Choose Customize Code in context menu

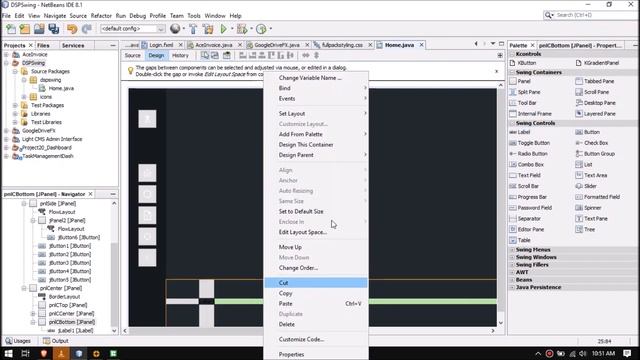(x=316, y=339)
